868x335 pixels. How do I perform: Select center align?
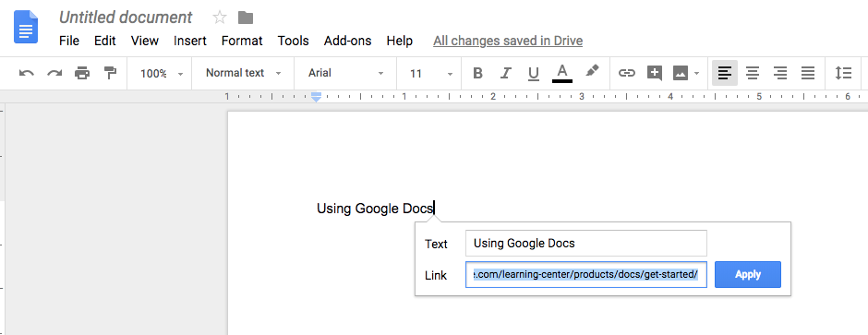click(x=753, y=73)
